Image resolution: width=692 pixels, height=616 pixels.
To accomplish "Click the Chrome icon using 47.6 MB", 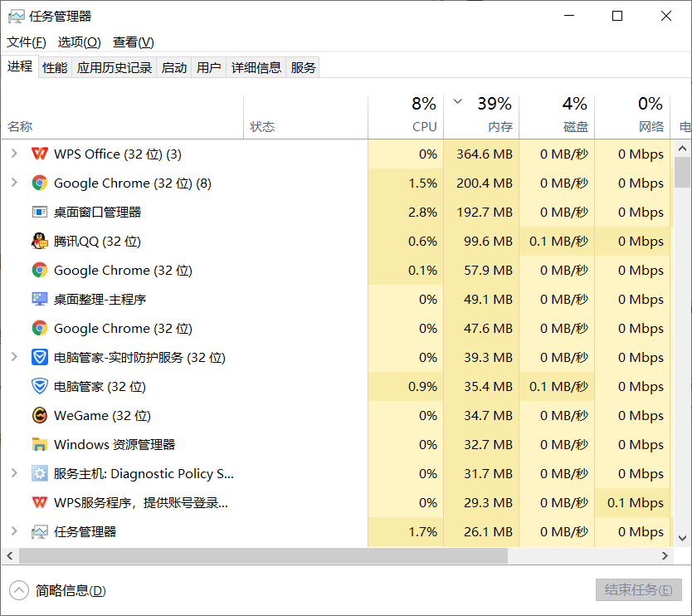I will pyautogui.click(x=40, y=329).
